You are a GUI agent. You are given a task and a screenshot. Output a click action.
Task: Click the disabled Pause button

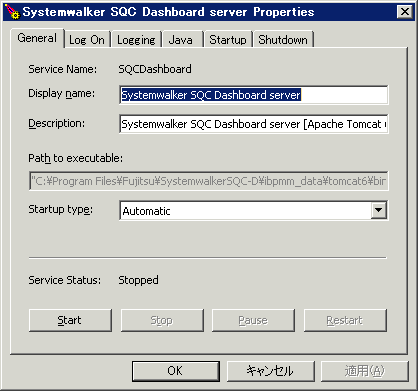(253, 320)
